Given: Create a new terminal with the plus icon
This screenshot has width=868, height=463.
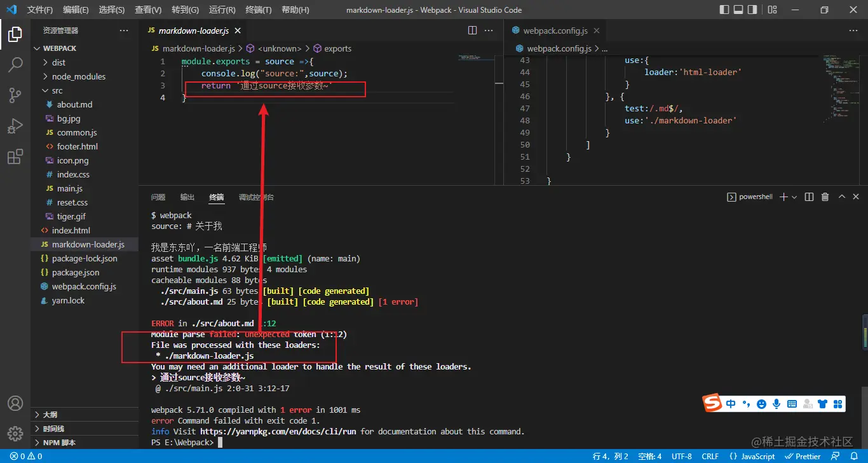Looking at the screenshot, I should coord(783,197).
